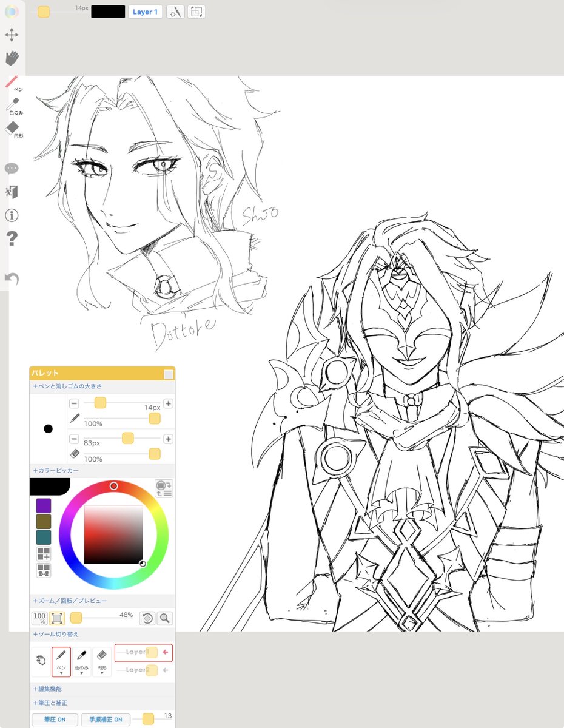Click the gray arrow beside Layer2
This screenshot has width=564, height=728.
[x=165, y=670]
